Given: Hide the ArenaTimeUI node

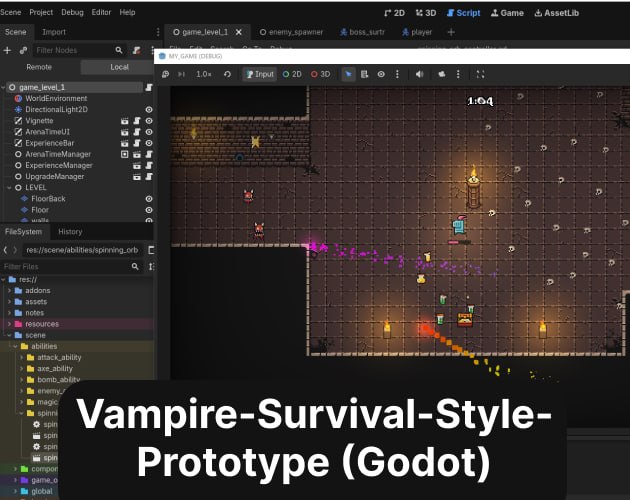Looking at the screenshot, I should 149,132.
